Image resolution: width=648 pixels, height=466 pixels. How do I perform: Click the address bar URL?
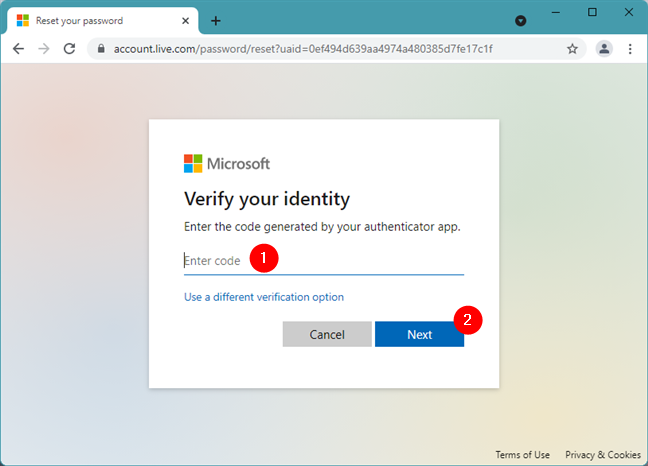[303, 49]
